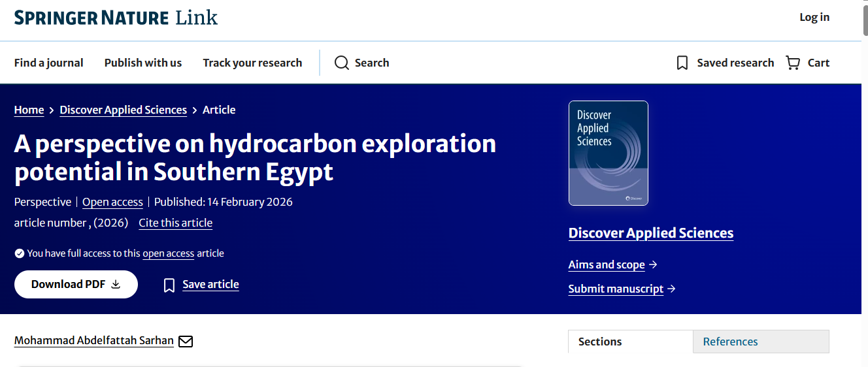Screen dimensions: 868x367
Task: Open the shopping Cart icon
Action: [793, 63]
